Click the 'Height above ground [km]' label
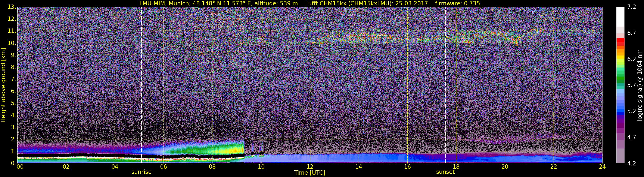 [3, 85]
